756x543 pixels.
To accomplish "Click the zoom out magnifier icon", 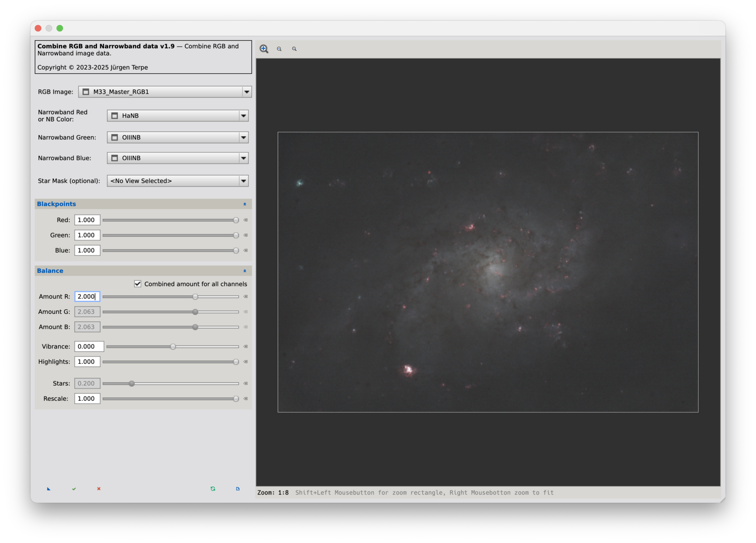I will (279, 49).
